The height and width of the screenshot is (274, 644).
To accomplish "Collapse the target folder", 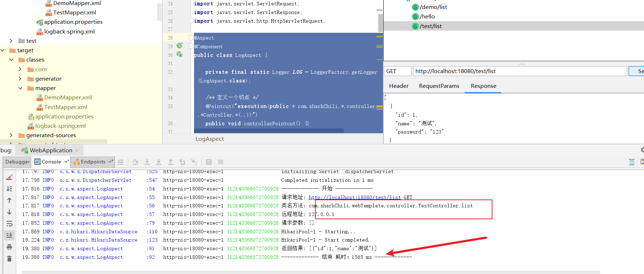I will coord(3,50).
